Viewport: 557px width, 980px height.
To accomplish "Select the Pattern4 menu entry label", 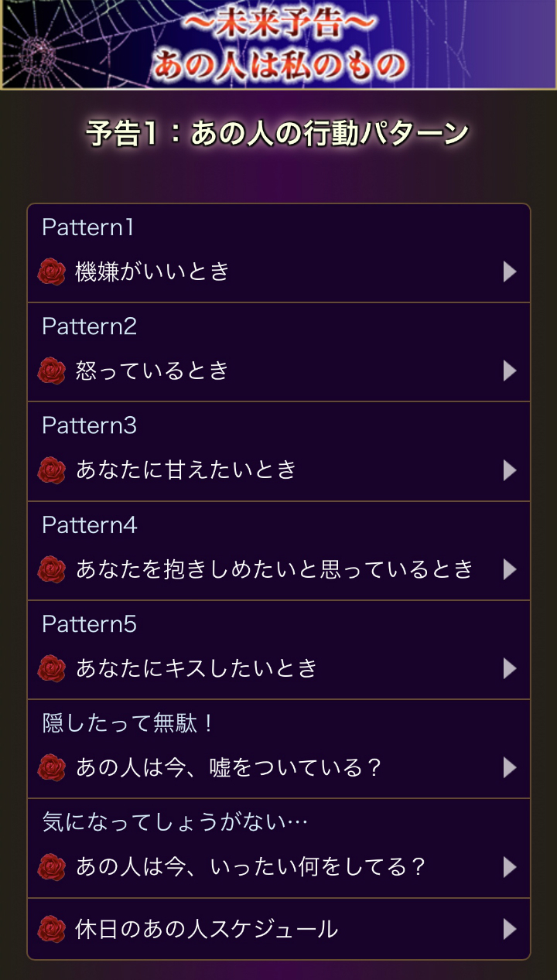I will [90, 525].
